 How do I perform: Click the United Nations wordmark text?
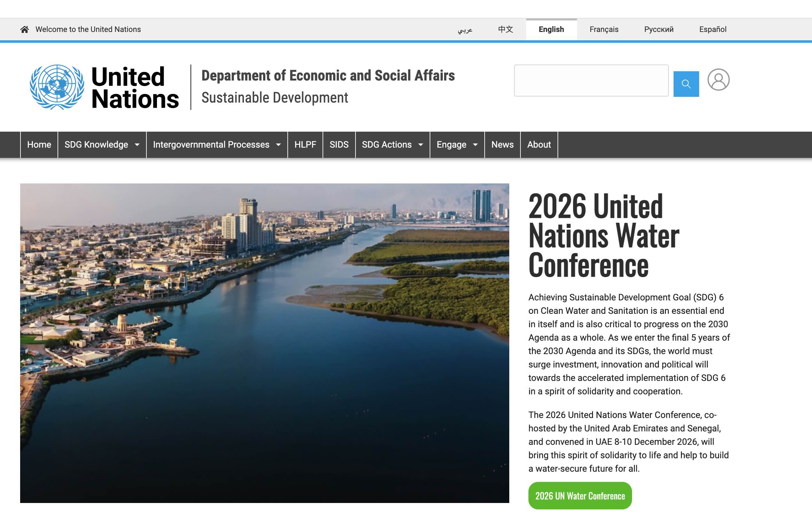(135, 88)
